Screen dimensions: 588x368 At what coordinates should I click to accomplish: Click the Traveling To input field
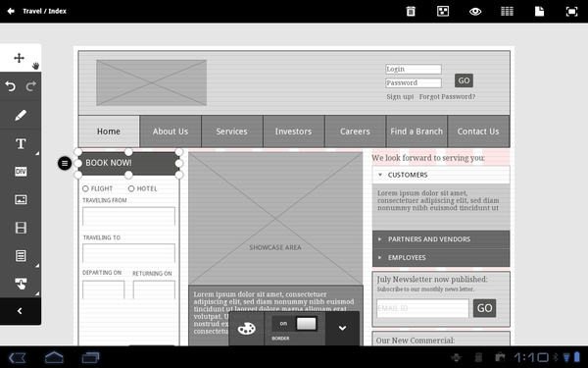(128, 253)
